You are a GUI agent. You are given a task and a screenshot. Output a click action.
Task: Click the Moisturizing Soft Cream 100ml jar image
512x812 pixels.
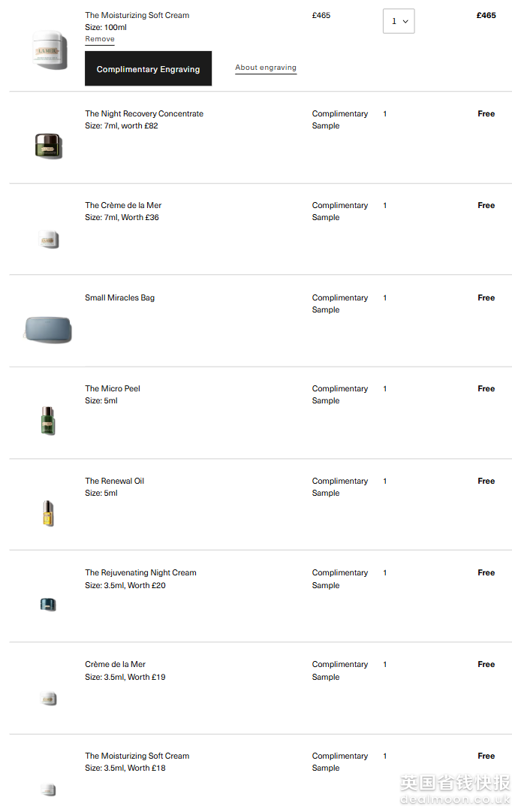click(50, 50)
